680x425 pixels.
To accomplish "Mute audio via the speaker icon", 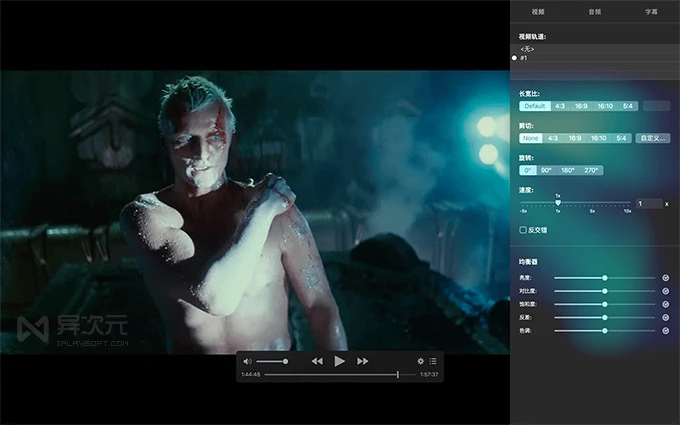I will point(247,360).
